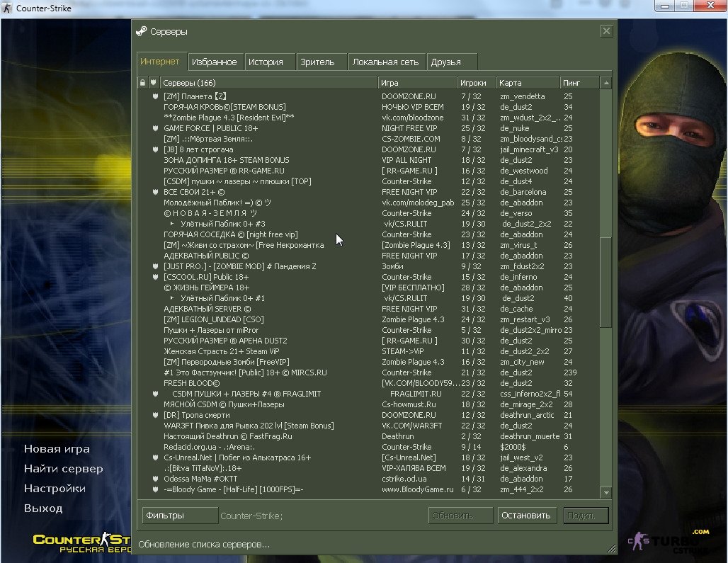Sort list by Пинг column

click(579, 83)
